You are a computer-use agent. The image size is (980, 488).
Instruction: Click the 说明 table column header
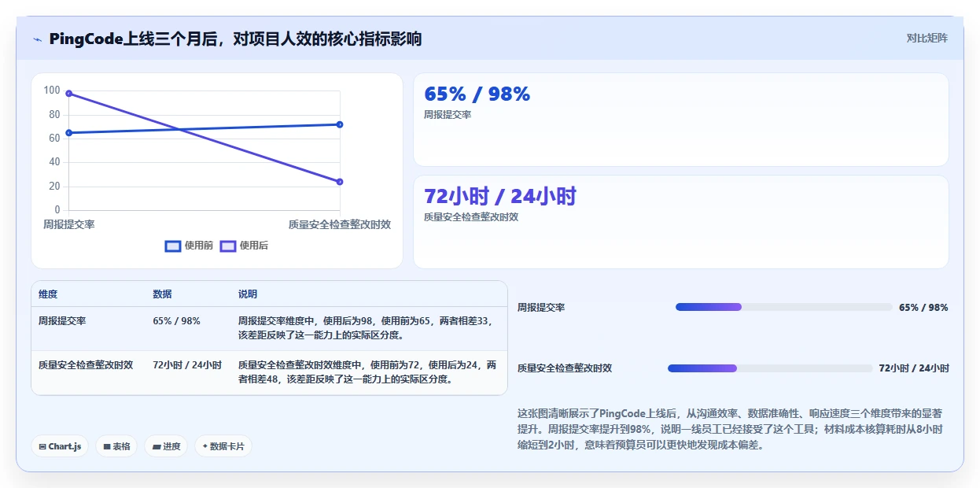click(248, 294)
